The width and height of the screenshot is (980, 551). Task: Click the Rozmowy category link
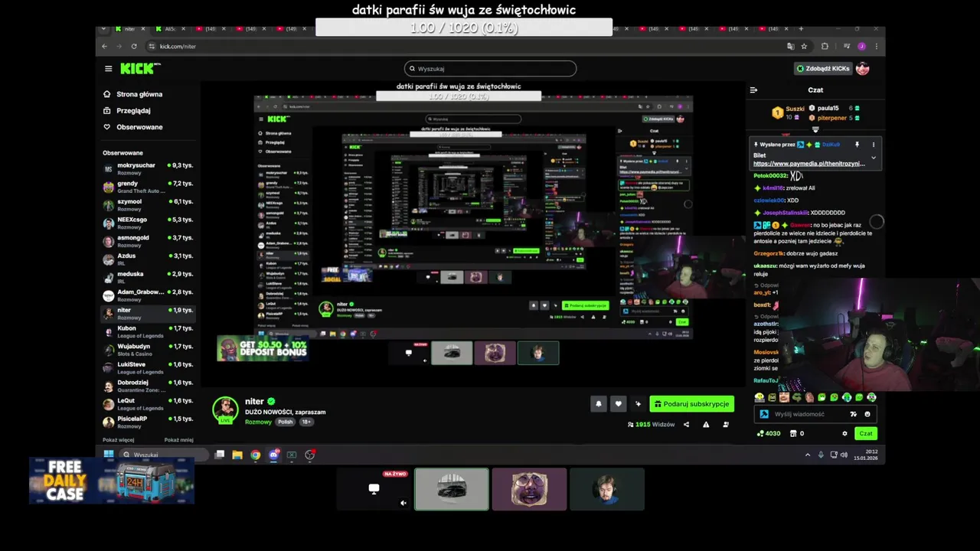coord(259,422)
